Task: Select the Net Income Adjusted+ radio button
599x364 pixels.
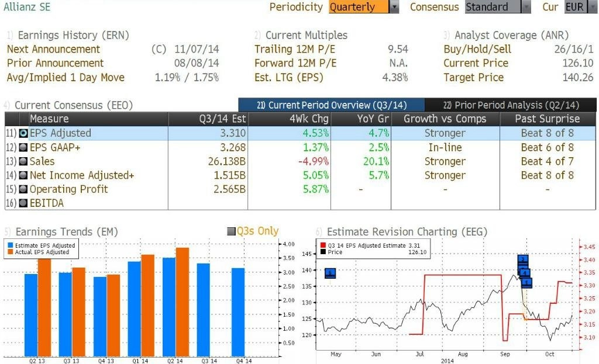Action: tap(23, 175)
